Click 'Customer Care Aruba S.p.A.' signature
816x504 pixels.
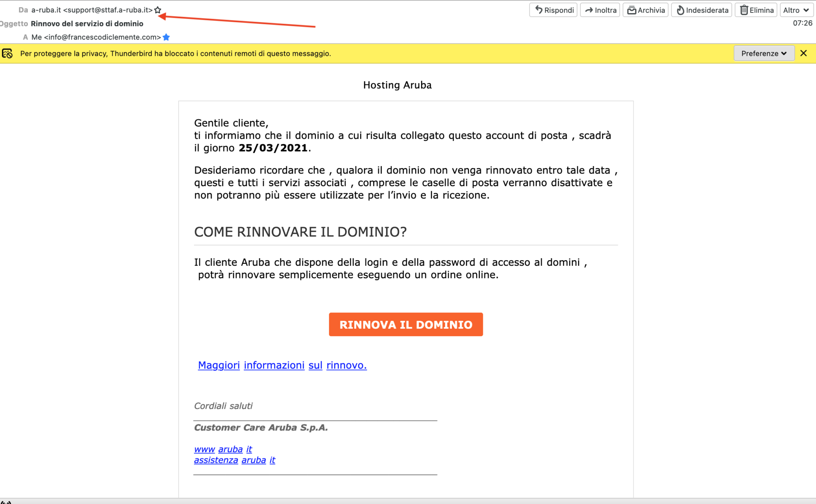(261, 428)
